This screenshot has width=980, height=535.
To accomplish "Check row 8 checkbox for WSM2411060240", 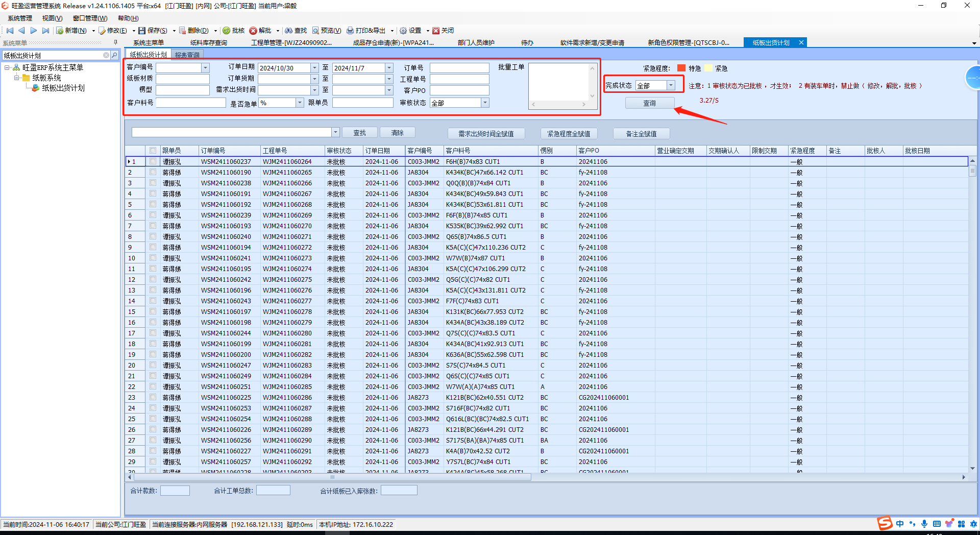I will click(153, 236).
